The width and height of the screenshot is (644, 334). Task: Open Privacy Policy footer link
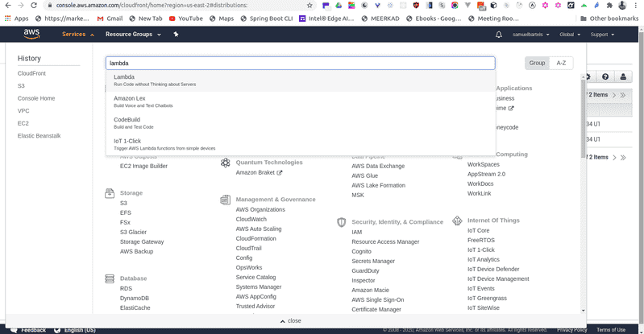571,330
